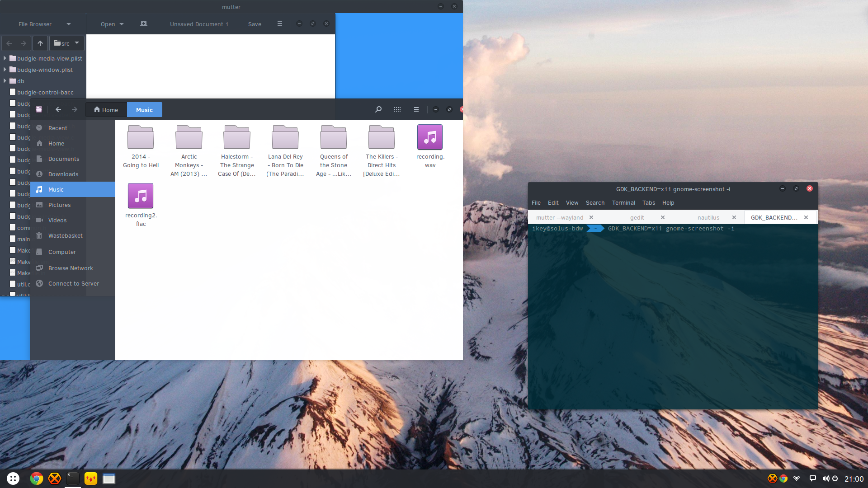Expand the db folder in file browser

5,81
